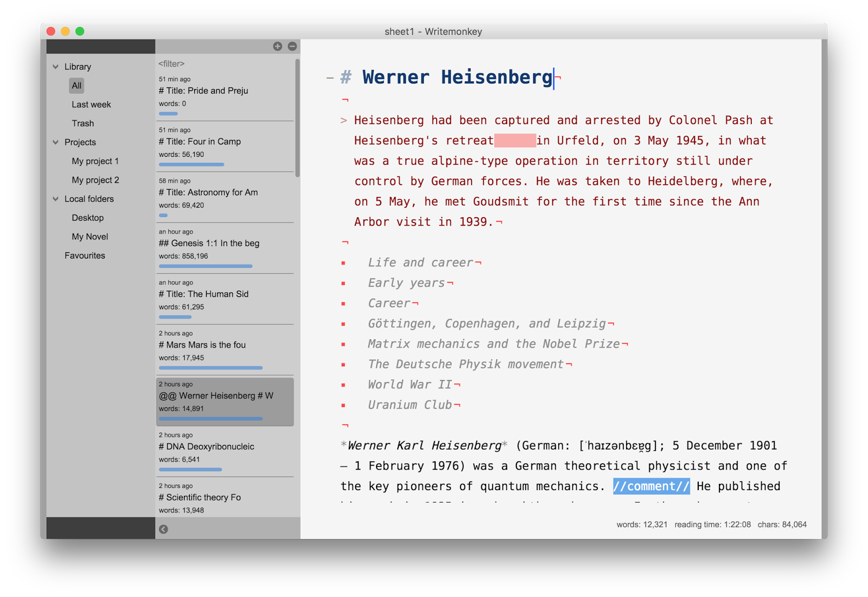Click the add new sheet plus icon

tap(277, 47)
